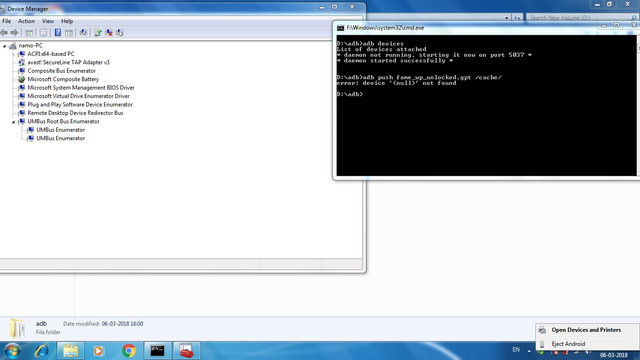Select Microsoft Virtual Drive Enumerator Driver row
Image resolution: width=640 pixels, height=360 pixels.
coord(78,96)
